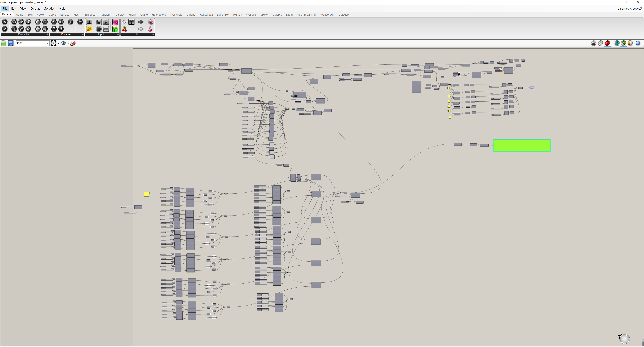Select the Cherry Picker util icon
Viewport: 644px width, 347px height.
[x=124, y=29]
